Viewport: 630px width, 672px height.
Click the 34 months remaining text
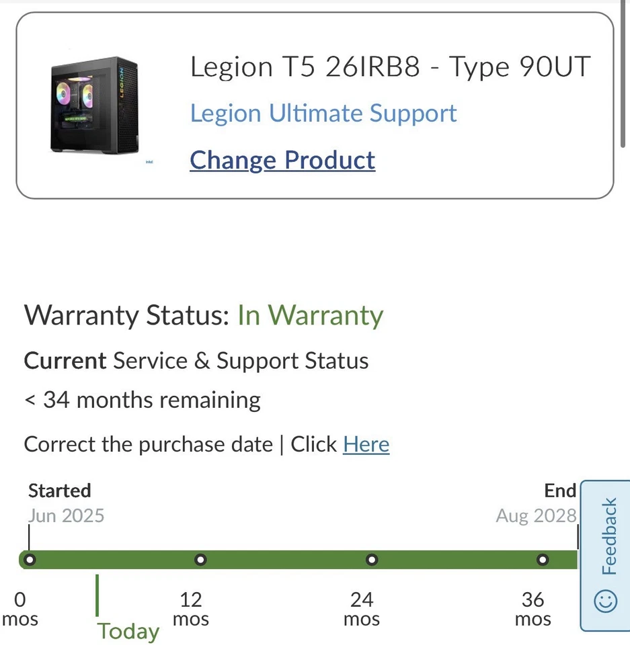(x=143, y=401)
